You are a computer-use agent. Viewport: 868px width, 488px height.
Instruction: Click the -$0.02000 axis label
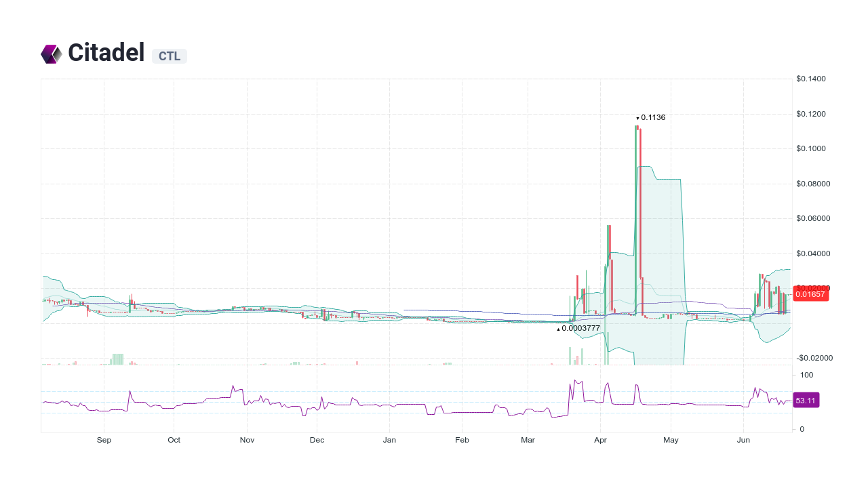[814, 358]
